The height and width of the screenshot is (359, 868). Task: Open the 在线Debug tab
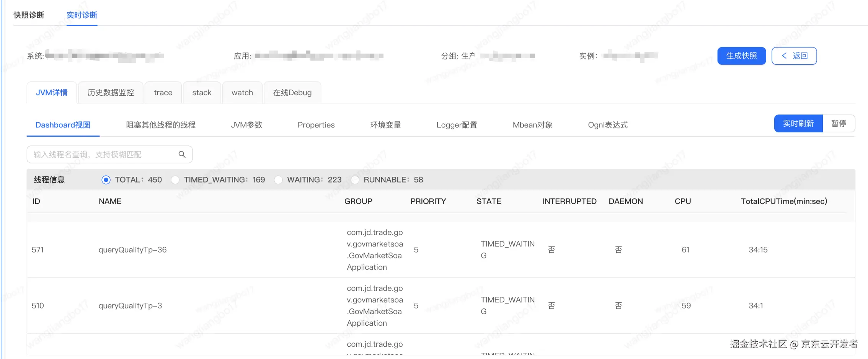click(292, 93)
